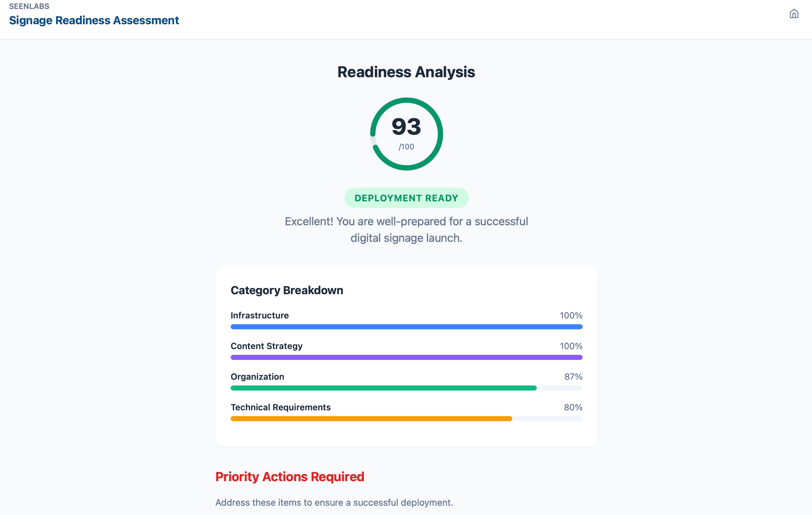Click the Infrastructure progress bar
Screen dimensions: 812x515
click(x=406, y=326)
